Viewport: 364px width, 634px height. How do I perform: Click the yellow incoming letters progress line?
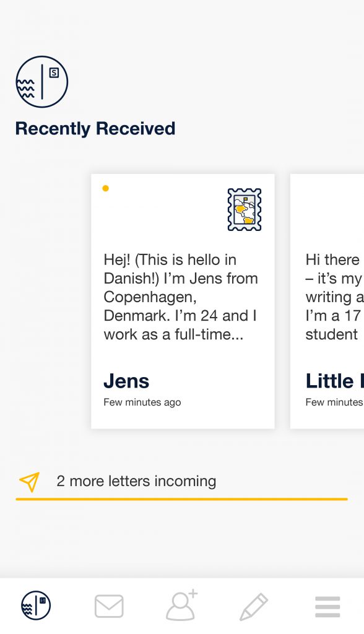point(181,500)
